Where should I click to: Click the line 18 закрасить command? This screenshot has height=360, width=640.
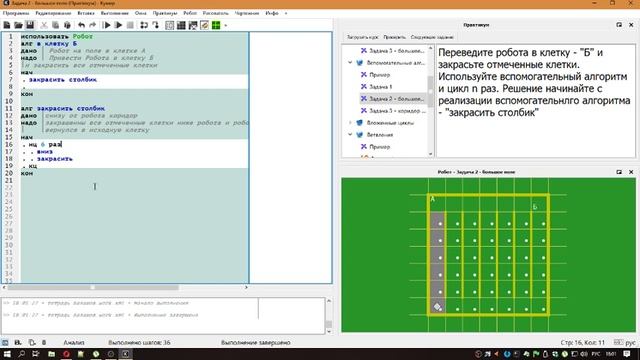(55, 159)
